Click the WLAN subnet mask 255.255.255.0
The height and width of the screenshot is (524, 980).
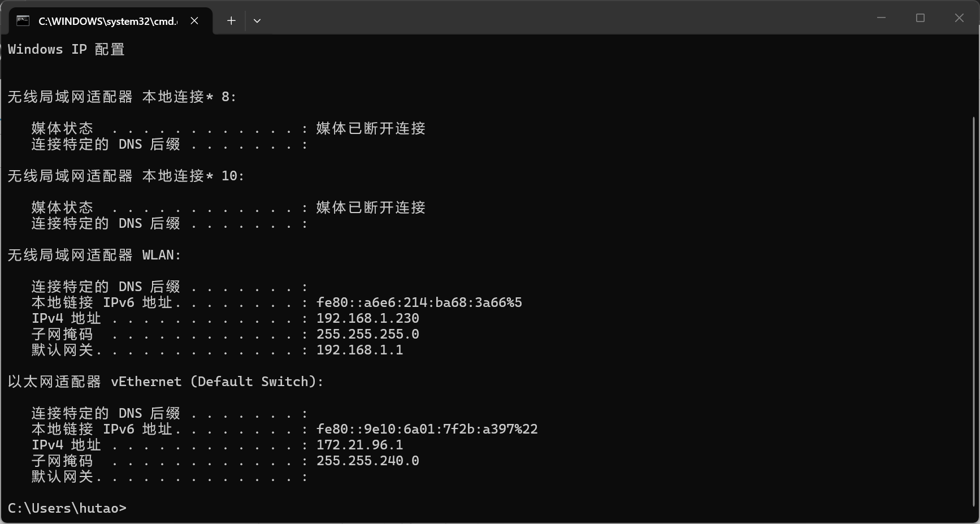click(367, 334)
